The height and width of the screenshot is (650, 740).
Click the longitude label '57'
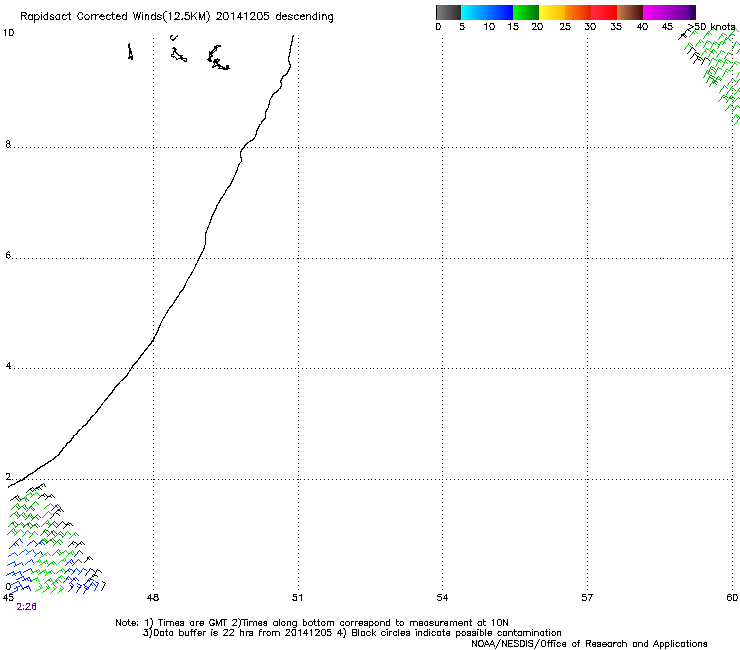click(587, 598)
